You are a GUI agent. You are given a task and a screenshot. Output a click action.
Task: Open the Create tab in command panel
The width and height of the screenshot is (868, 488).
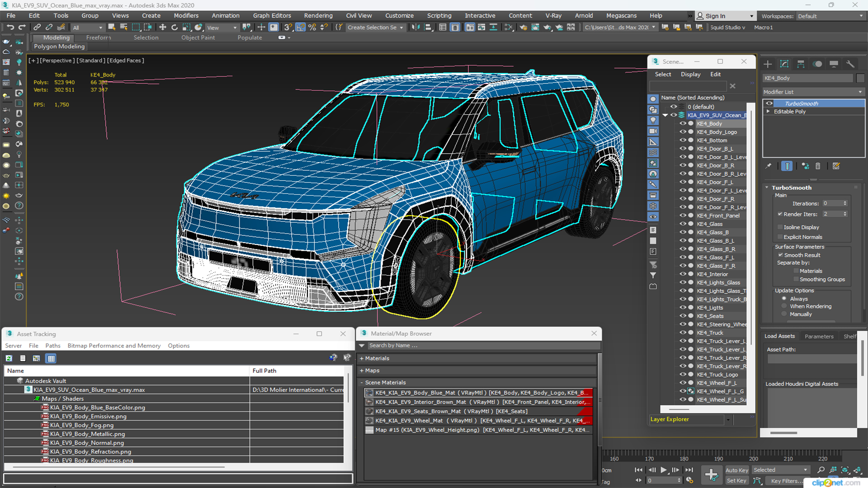click(768, 64)
